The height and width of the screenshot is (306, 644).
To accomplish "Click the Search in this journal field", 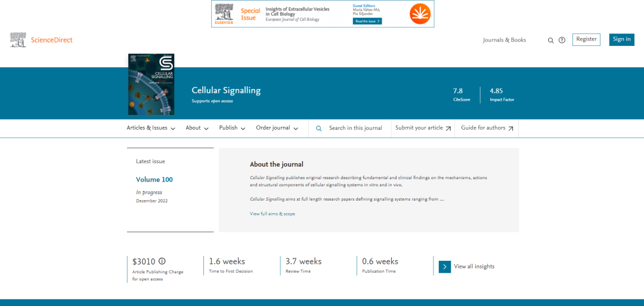I will point(355,128).
